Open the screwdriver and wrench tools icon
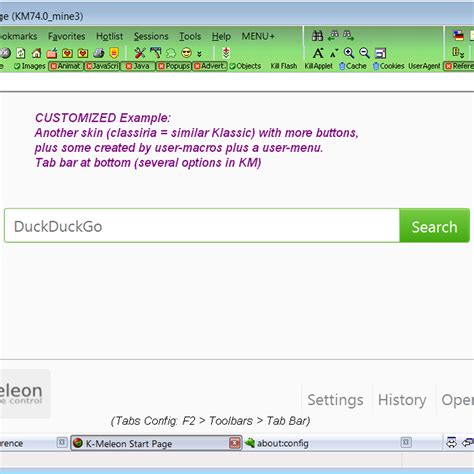 pos(140,53)
